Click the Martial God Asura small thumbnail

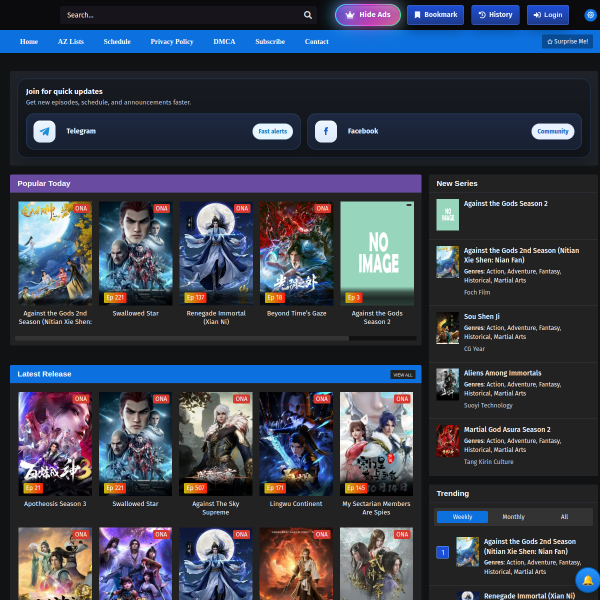pos(448,441)
